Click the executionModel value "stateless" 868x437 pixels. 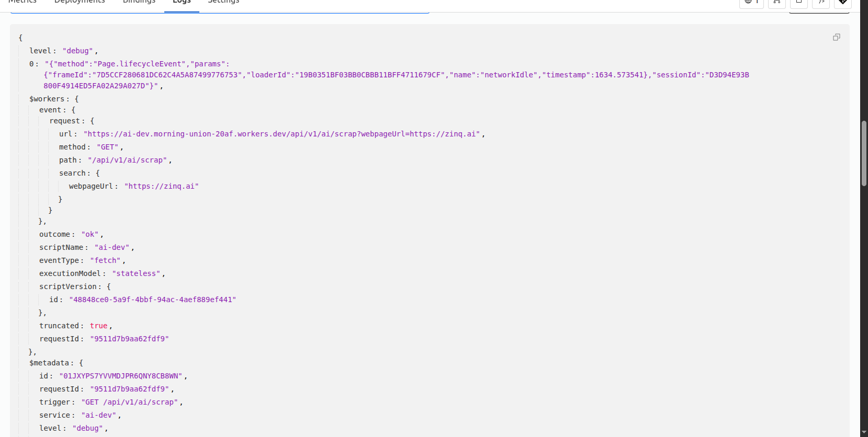pyautogui.click(x=137, y=273)
